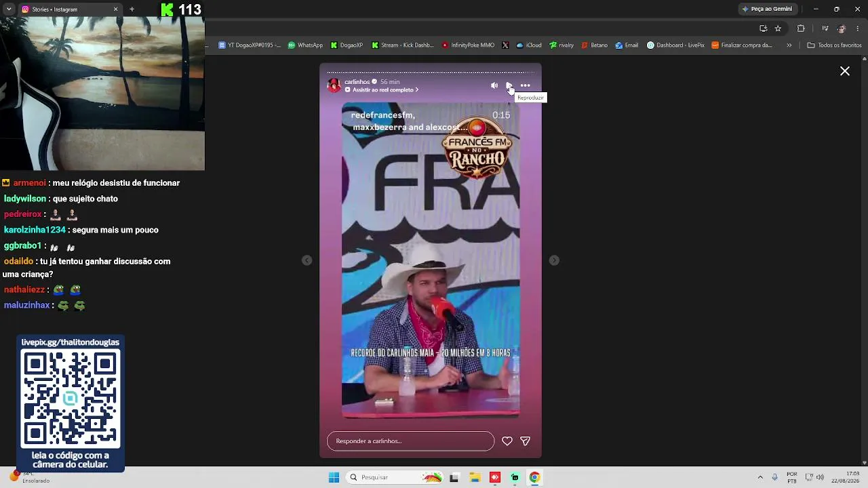Close the Stories Instagram tab
The image size is (868, 488).
click(x=115, y=9)
